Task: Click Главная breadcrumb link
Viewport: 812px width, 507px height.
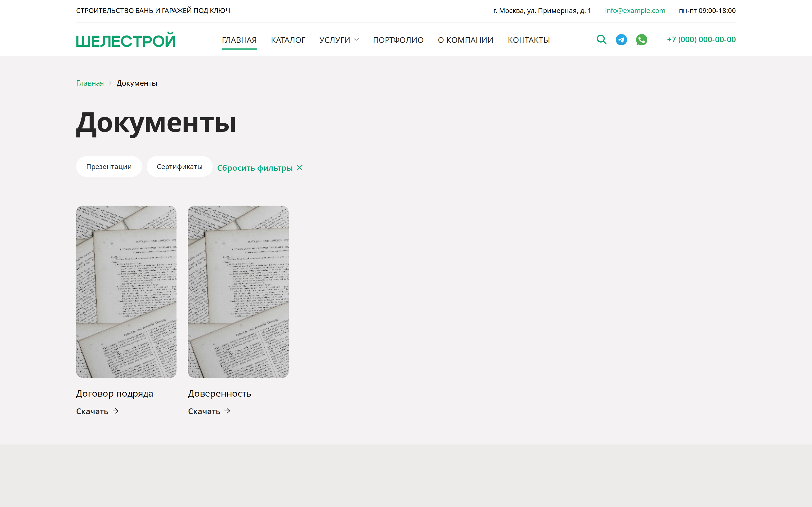Action: coord(90,83)
